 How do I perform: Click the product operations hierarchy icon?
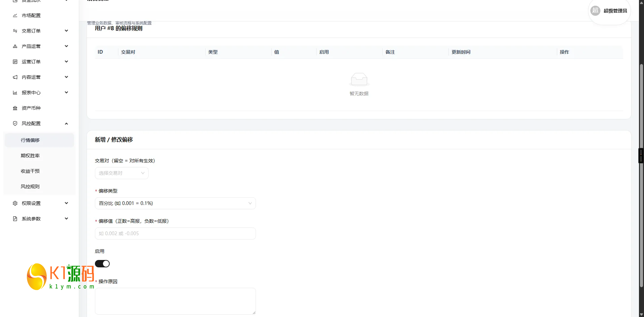pos(15,46)
